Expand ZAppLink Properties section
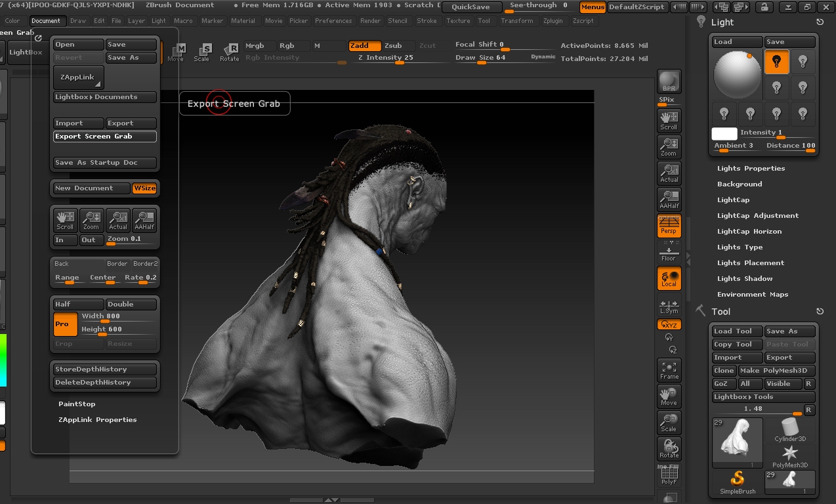This screenshot has width=836, height=504. click(x=98, y=420)
